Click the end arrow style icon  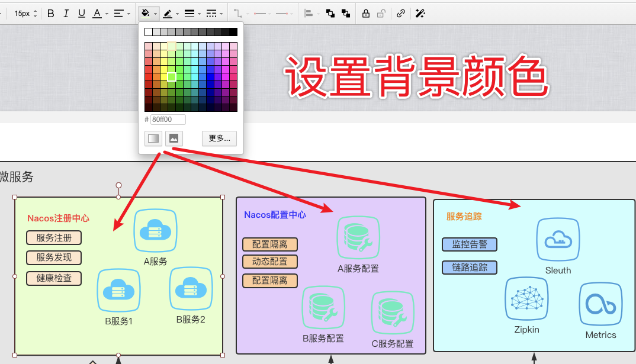point(281,14)
